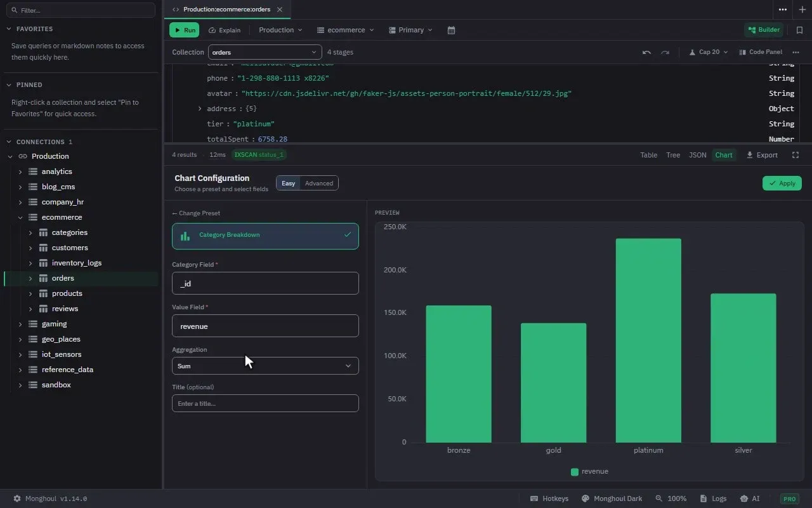Click the 100% zoom indicator
This screenshot has height=508, width=812.
[671, 498]
